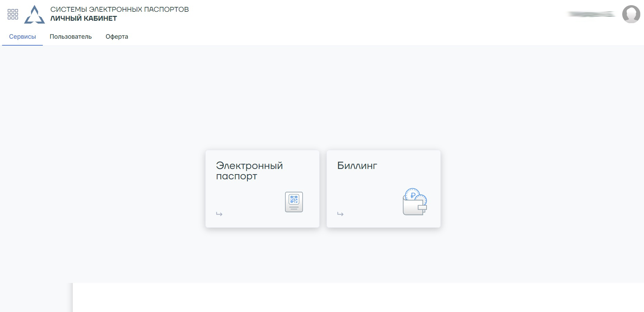
Task: Click blue underline beneath Сервисы tab
Action: point(22,45)
